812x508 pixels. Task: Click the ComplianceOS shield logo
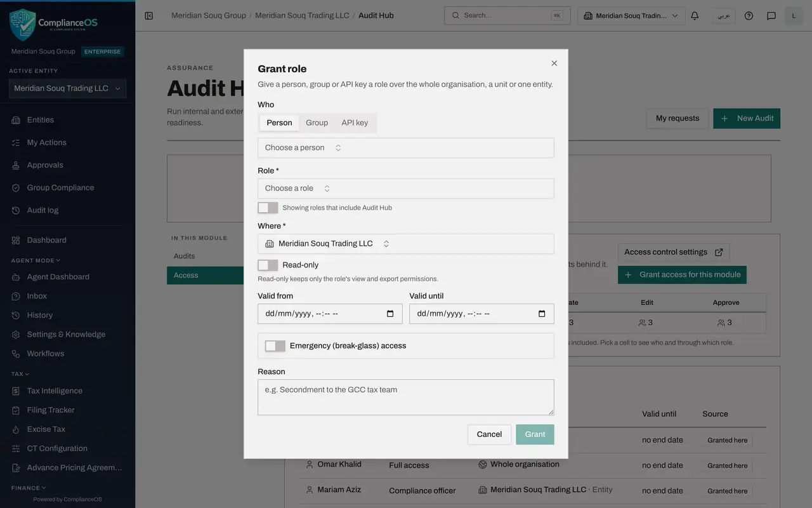click(x=23, y=25)
